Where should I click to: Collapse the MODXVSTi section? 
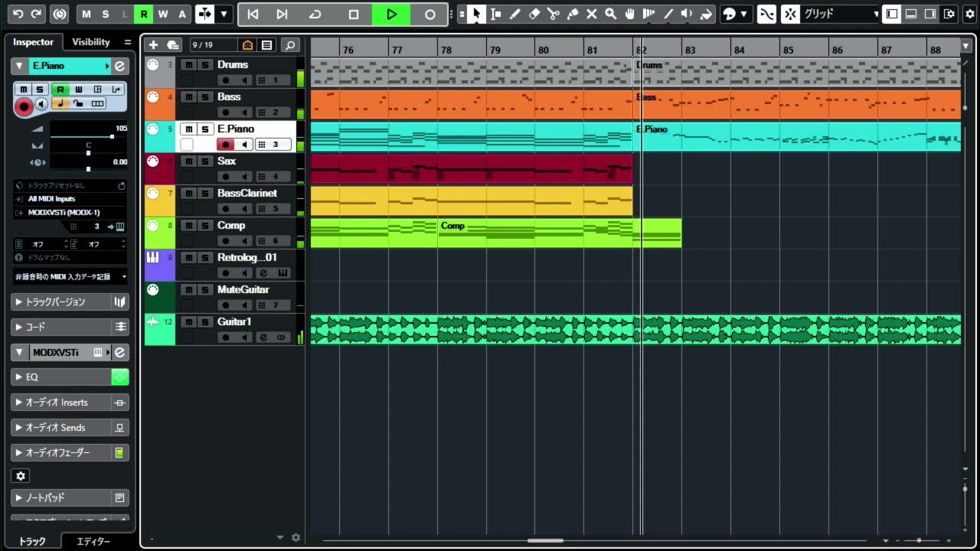[18, 353]
